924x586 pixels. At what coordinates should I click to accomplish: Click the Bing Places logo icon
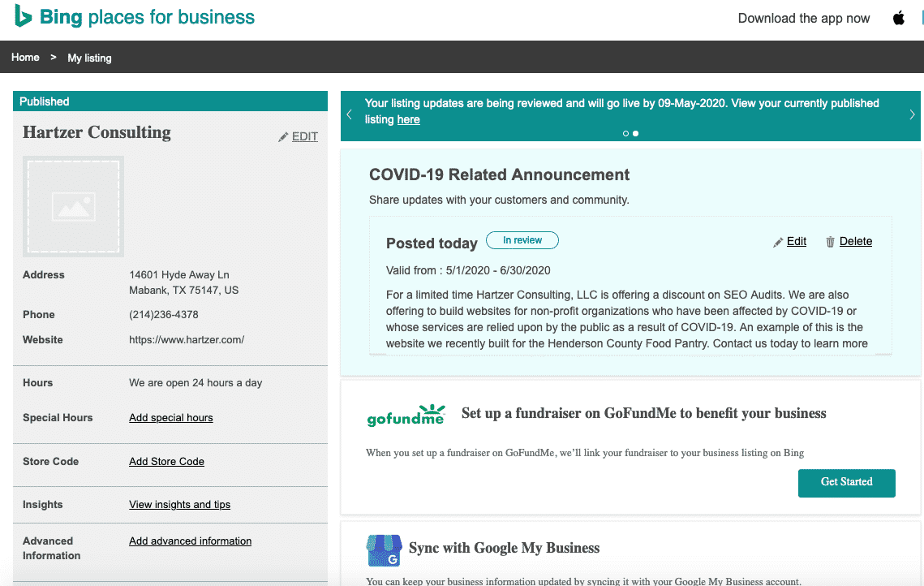coord(23,17)
